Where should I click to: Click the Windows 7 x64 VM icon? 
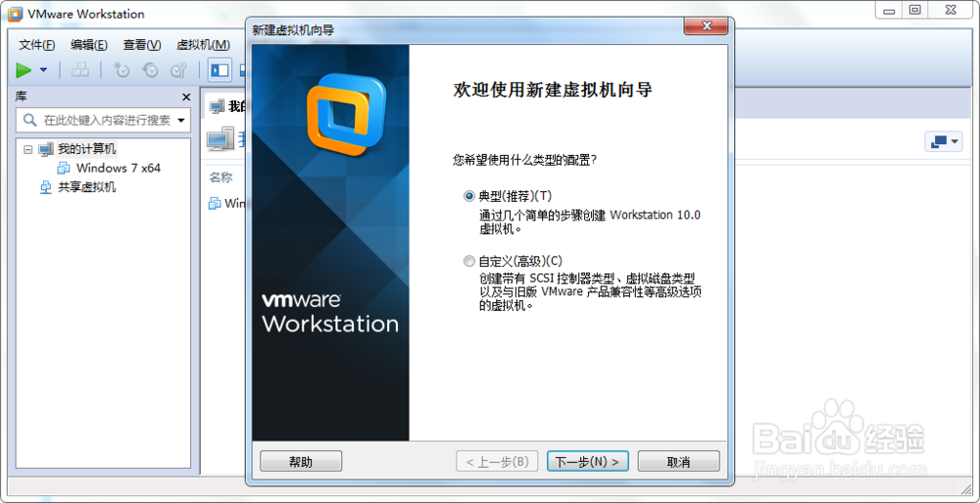(64, 168)
